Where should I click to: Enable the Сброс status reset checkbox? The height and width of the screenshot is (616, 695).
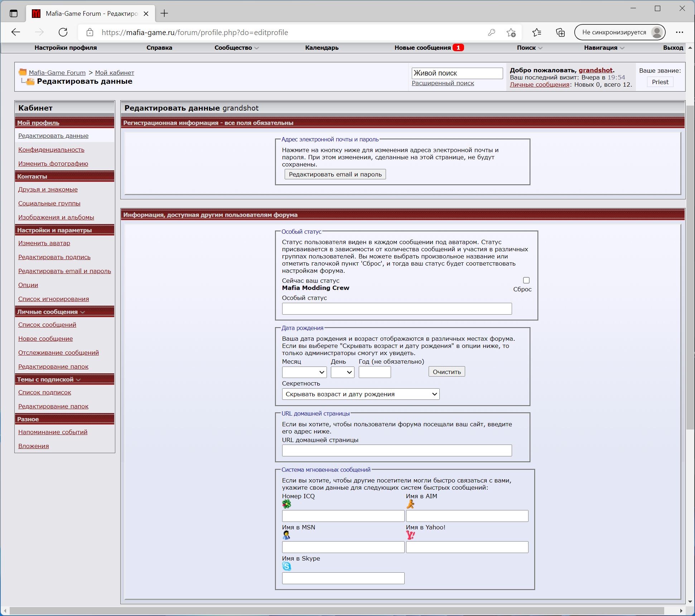click(526, 280)
